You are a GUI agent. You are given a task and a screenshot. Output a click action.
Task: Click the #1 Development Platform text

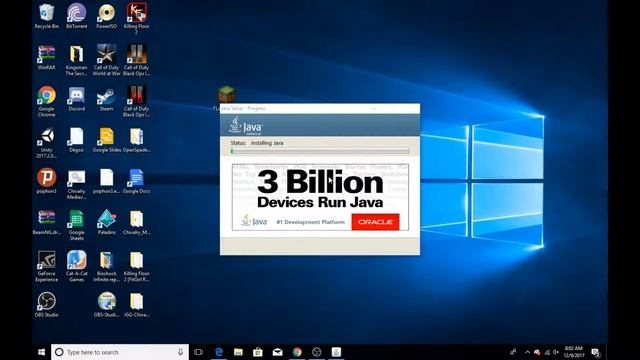(311, 222)
